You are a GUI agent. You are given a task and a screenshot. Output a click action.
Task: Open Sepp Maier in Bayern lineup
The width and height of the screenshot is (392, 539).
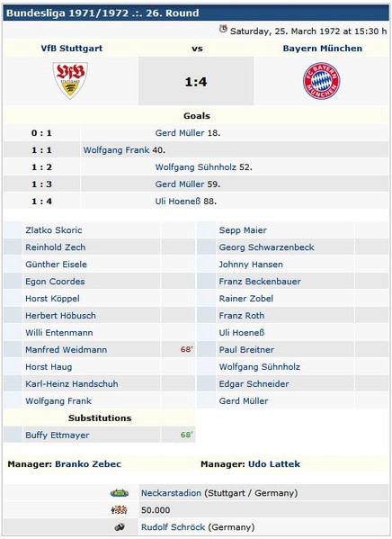(x=243, y=230)
